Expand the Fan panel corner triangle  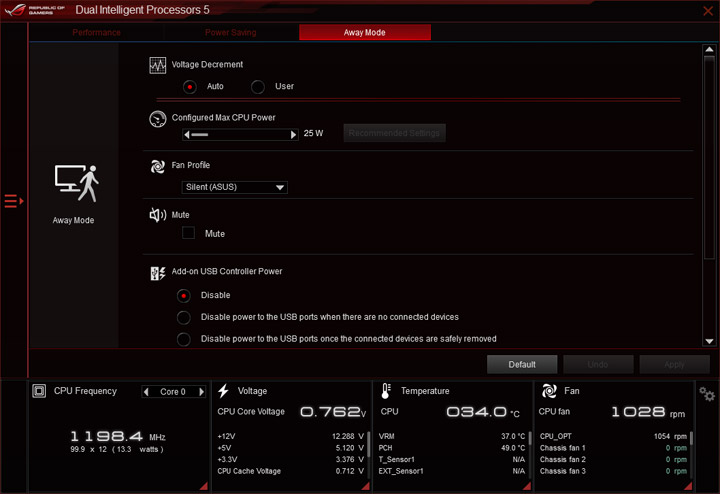pyautogui.click(x=688, y=486)
